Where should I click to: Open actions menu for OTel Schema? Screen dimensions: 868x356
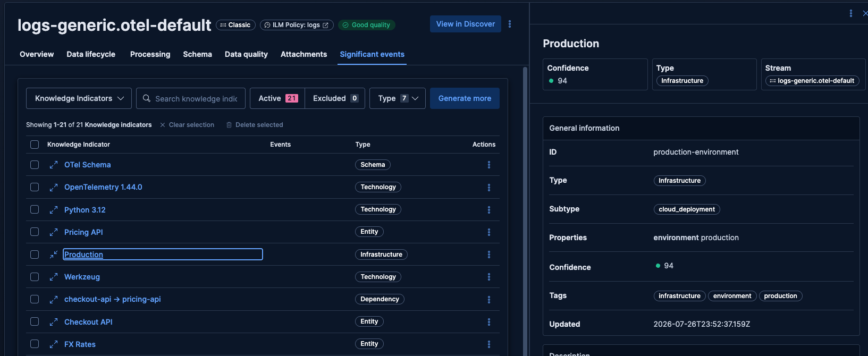click(x=489, y=165)
